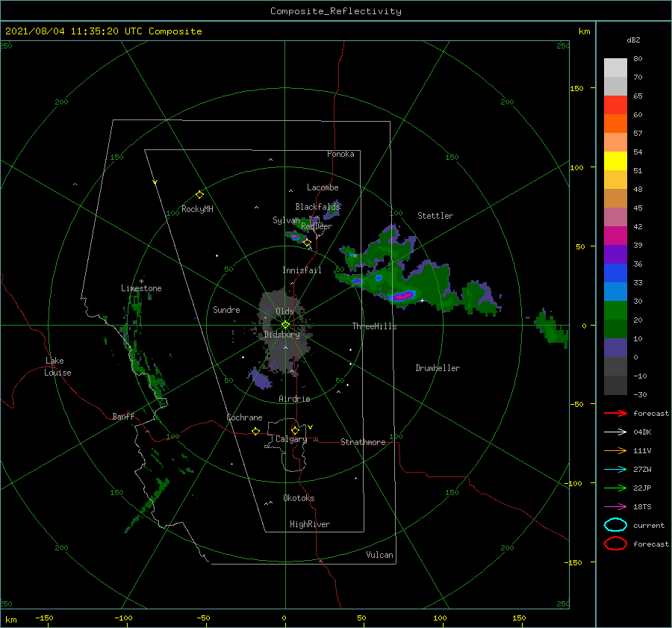
Task: Pick the dark blue swatch between 36 and 33
Action: (x=615, y=273)
